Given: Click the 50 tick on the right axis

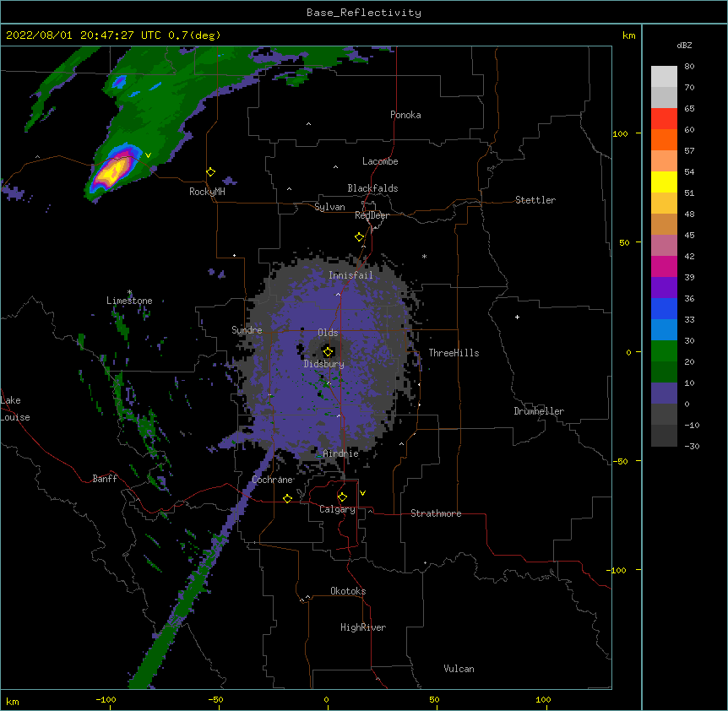Looking at the screenshot, I should tap(624, 242).
